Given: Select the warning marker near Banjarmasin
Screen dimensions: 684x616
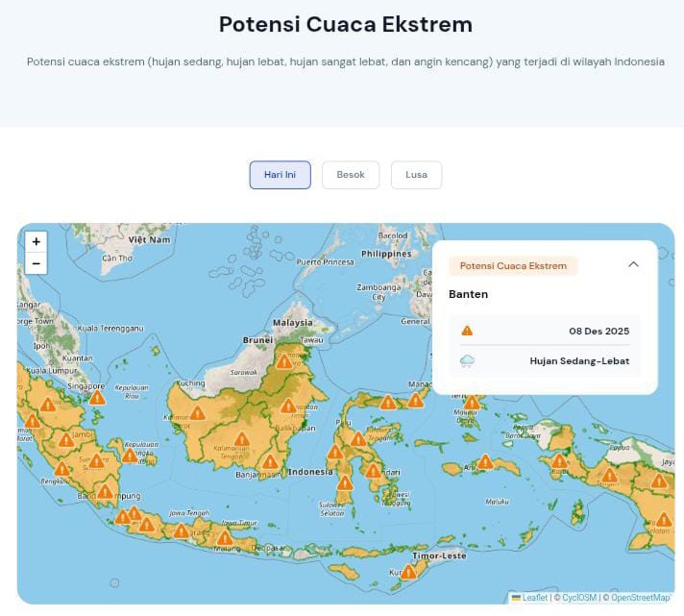Looking at the screenshot, I should click(270, 462).
